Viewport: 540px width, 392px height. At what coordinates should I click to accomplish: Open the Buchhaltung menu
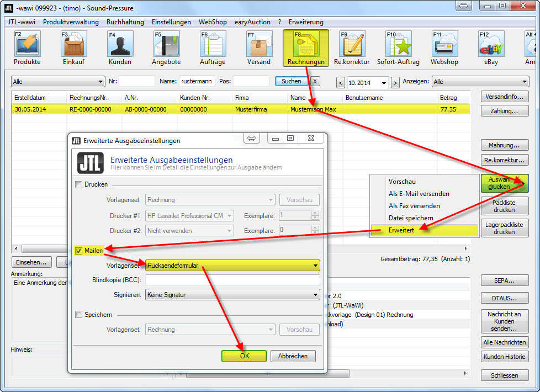(125, 22)
